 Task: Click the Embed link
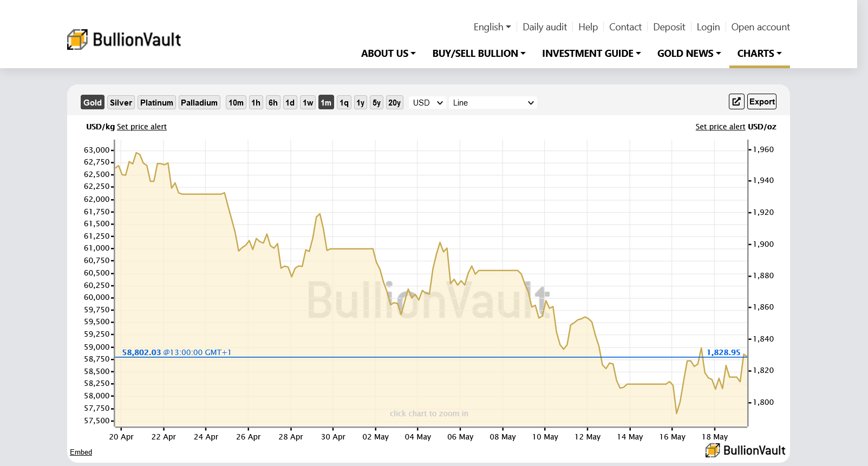click(81, 452)
